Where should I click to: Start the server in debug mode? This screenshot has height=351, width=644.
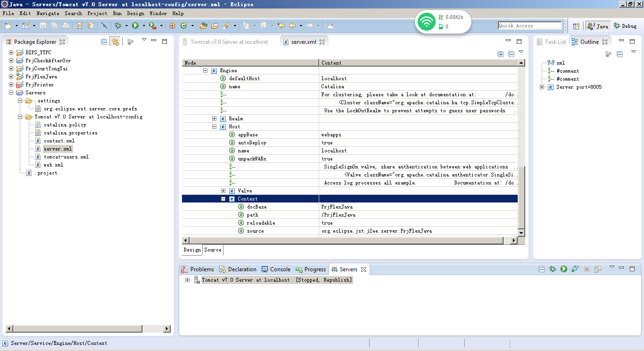pos(553,268)
